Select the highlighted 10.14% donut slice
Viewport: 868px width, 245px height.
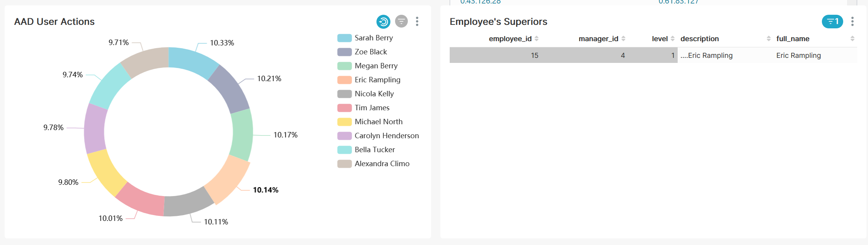pos(228,179)
